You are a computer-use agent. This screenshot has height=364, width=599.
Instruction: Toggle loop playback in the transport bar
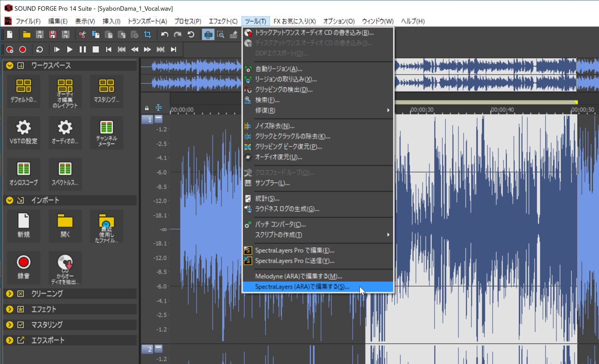click(39, 49)
